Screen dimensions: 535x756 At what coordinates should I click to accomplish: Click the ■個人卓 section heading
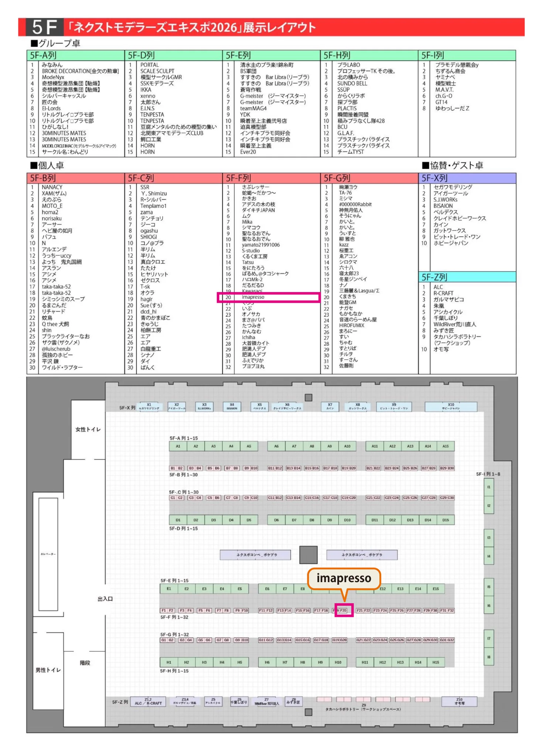[x=47, y=165]
